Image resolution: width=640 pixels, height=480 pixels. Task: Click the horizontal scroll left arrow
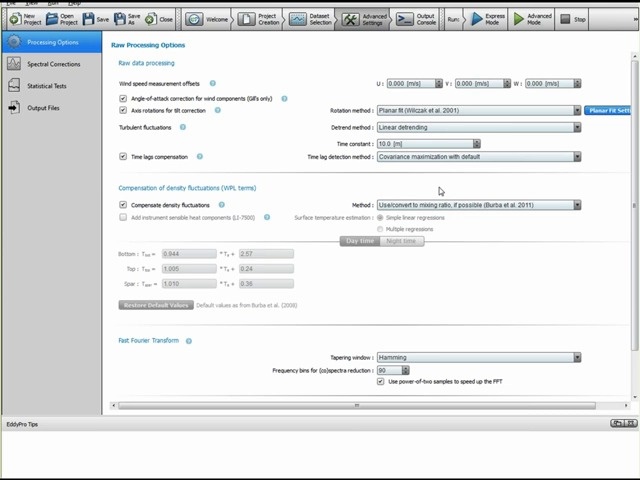click(x=113, y=405)
